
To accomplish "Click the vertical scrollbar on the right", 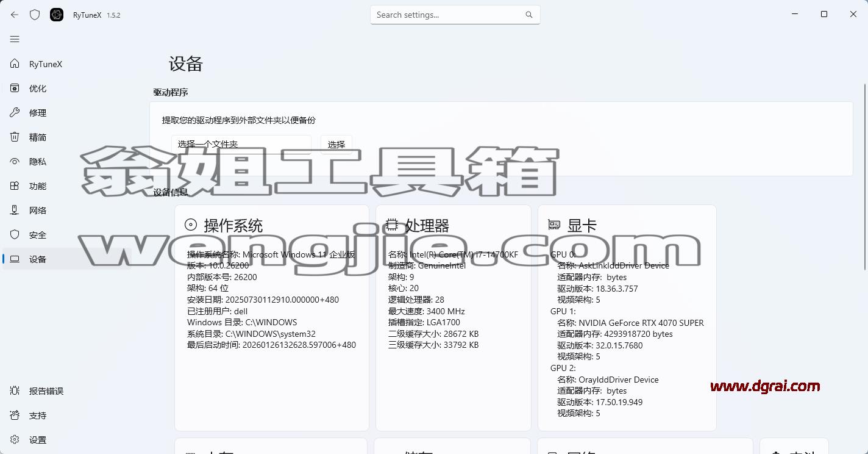I will click(865, 177).
